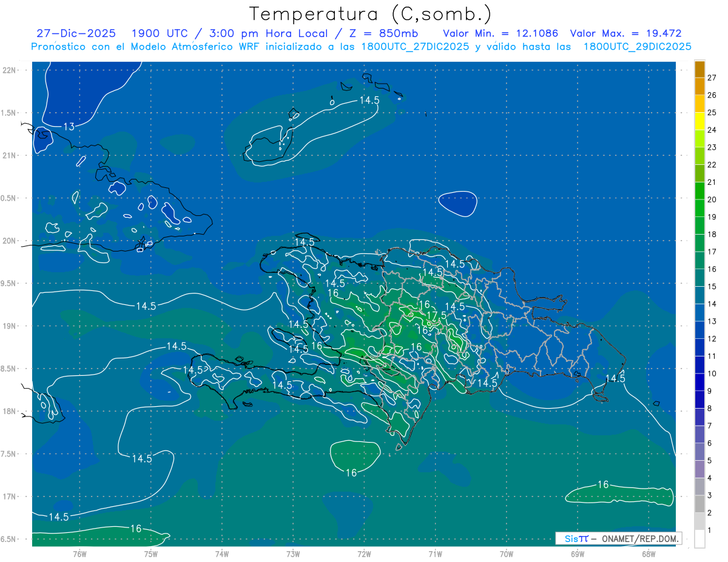This screenshot has width=728, height=562.
Task: Click the '71W' longitude axis label
Action: pyautogui.click(x=435, y=554)
